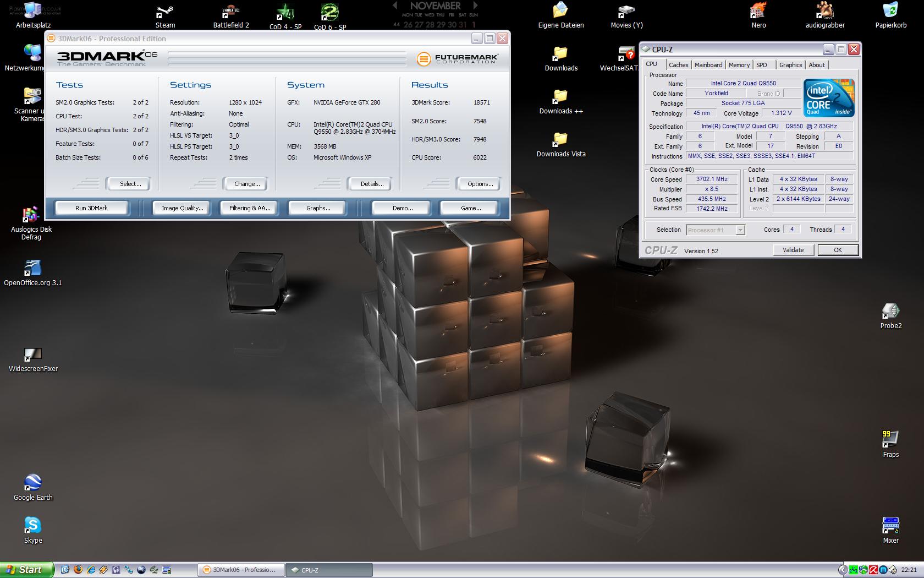Click the Futuremark Corporation logo
This screenshot has width=924, height=578.
tap(458, 59)
